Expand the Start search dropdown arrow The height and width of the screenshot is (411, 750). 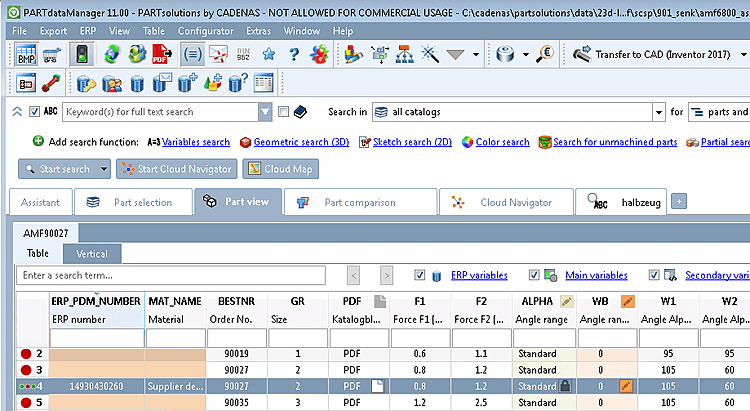(x=103, y=169)
